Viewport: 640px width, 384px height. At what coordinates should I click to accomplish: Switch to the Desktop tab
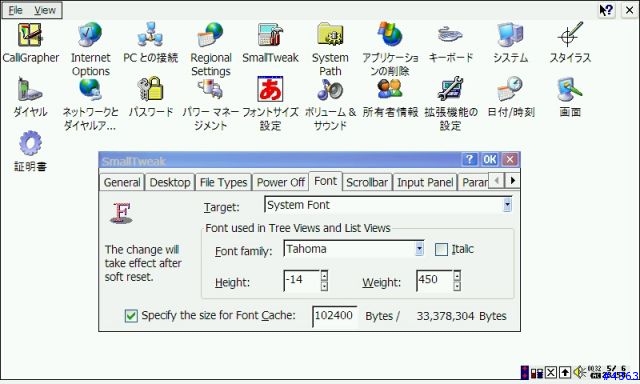coord(170,182)
